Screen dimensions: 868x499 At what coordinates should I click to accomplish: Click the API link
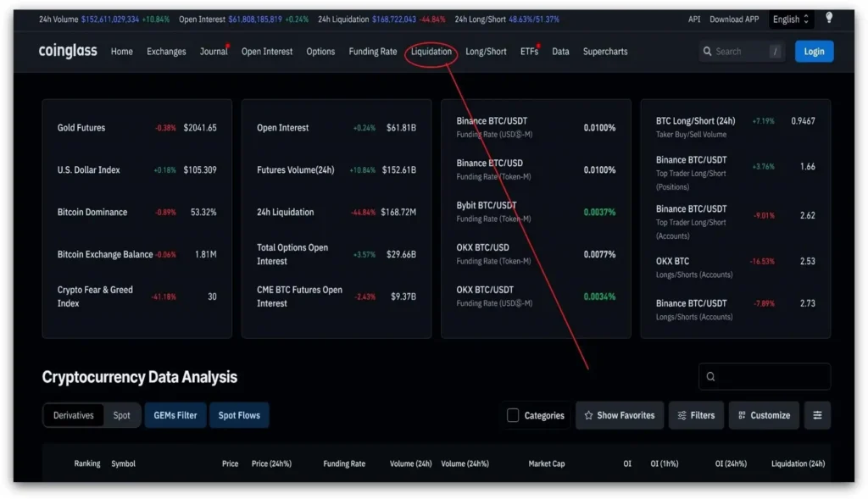693,19
